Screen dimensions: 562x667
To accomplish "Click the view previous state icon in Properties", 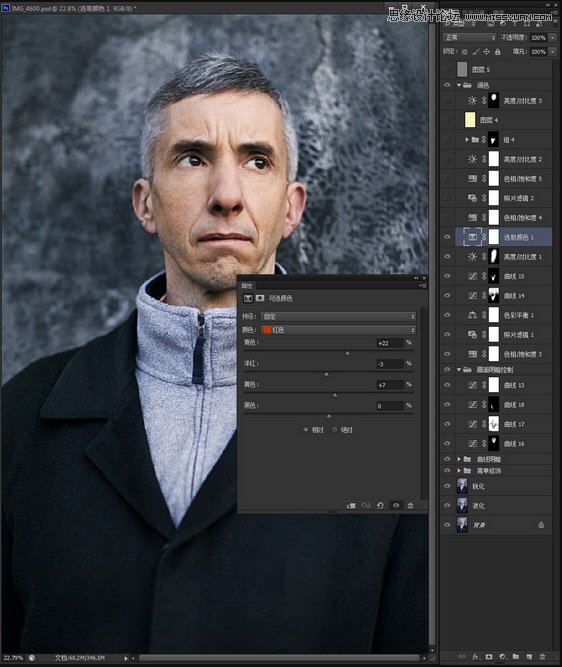I will click(x=365, y=505).
